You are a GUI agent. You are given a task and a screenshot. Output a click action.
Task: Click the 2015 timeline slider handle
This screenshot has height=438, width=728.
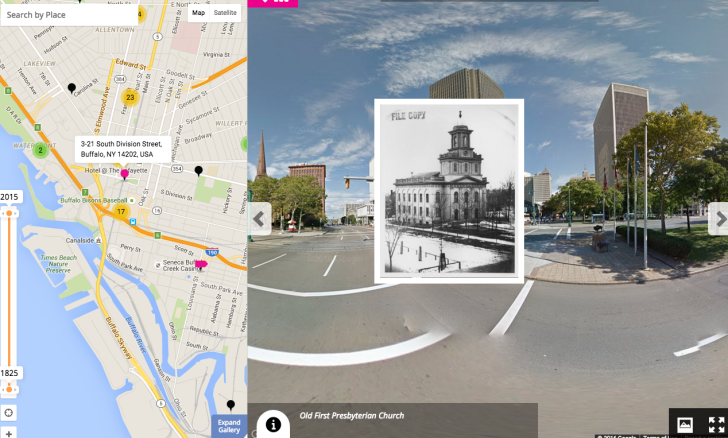(x=9, y=211)
